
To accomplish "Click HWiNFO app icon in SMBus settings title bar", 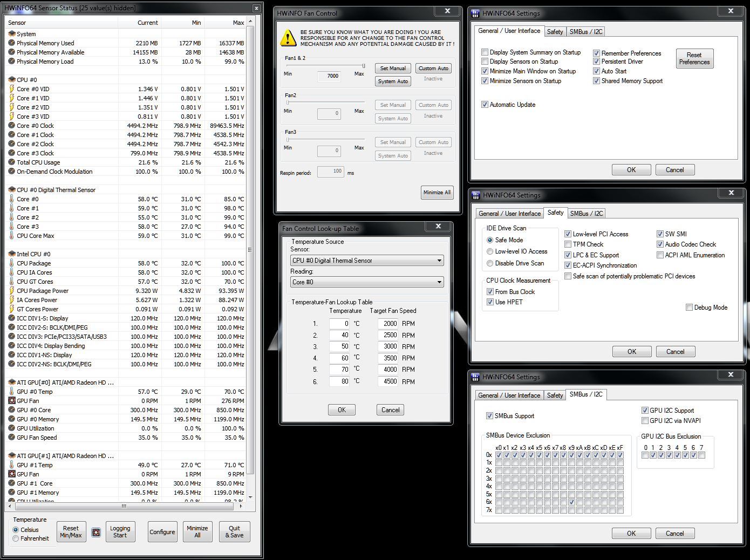I will pos(476,377).
